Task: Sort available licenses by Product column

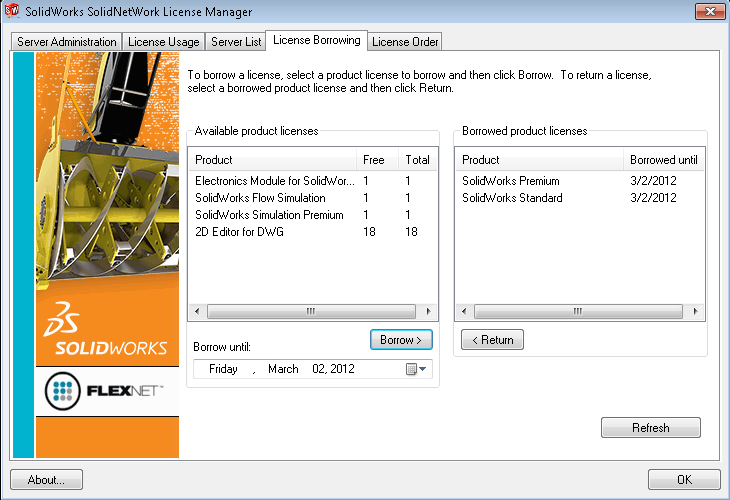Action: [273, 160]
